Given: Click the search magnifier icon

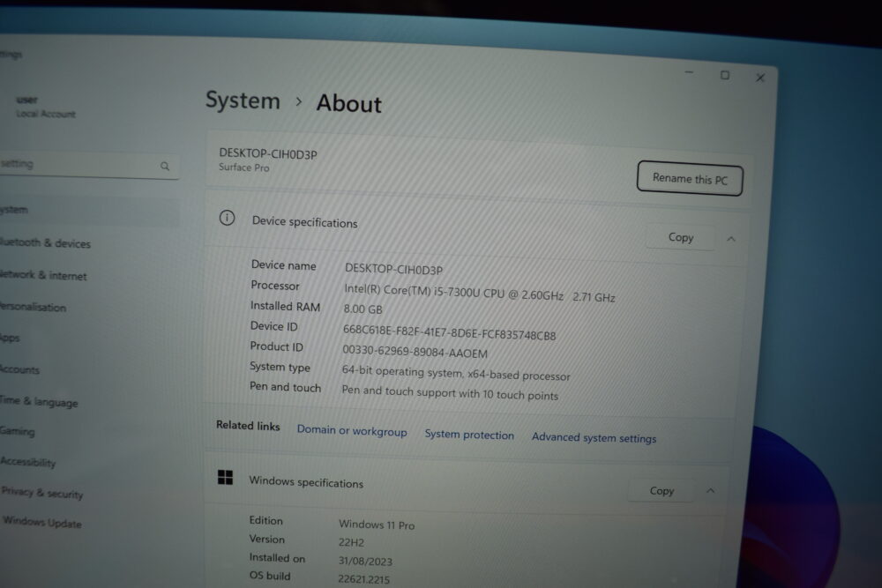Looking at the screenshot, I should [x=165, y=166].
